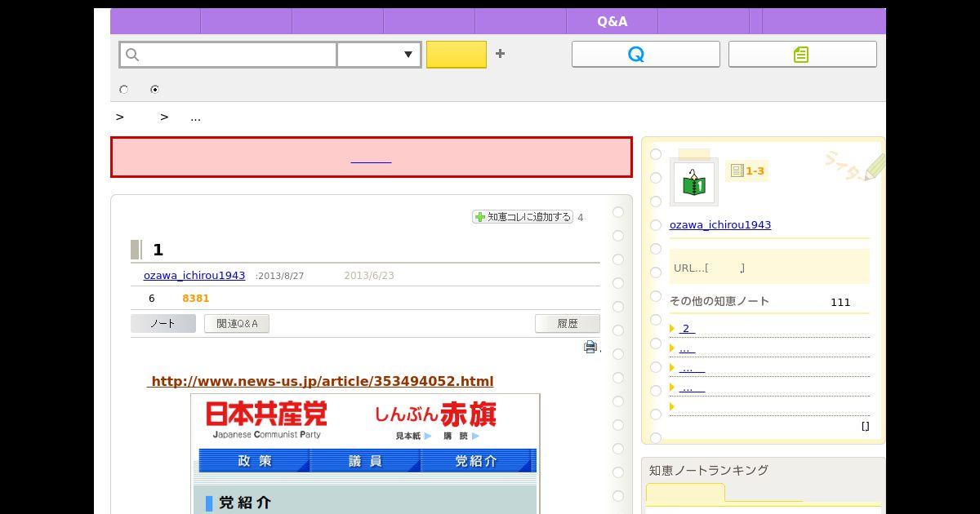Select the first unselected radio button
The image size is (980, 514).
[x=124, y=90]
